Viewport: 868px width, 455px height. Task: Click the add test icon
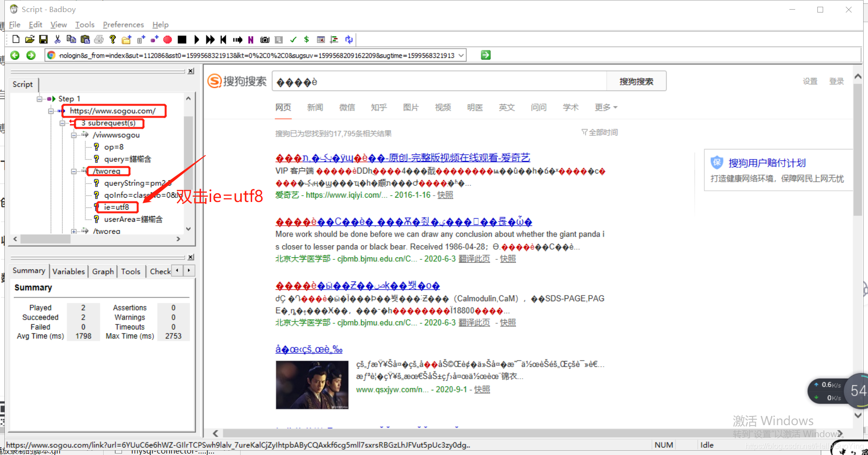coord(141,40)
